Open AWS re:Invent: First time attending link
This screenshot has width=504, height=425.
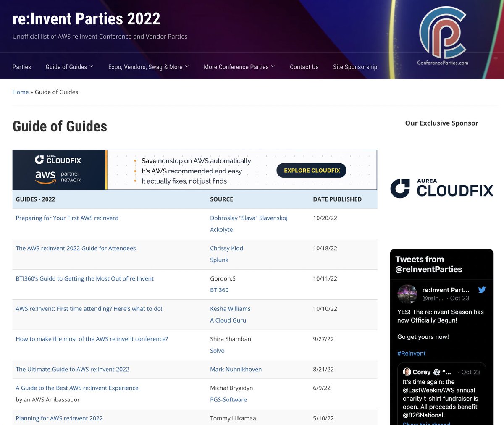coord(89,309)
